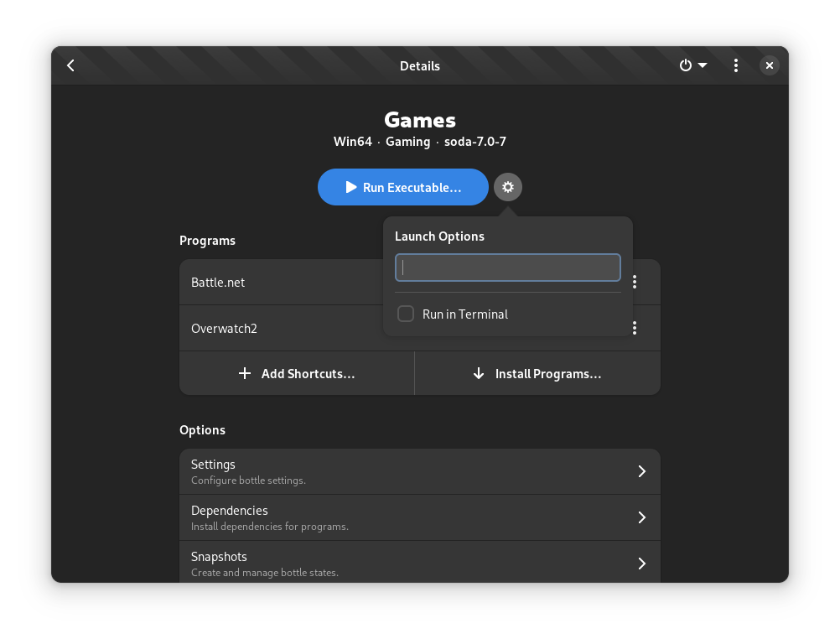Open Overwatch2 program options menu
840x639 pixels.
point(635,328)
